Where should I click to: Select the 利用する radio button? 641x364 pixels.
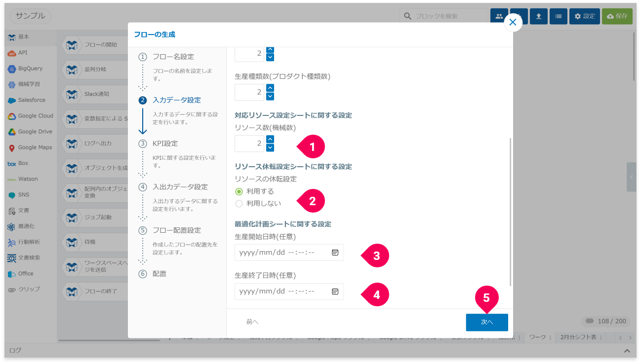[x=239, y=191]
